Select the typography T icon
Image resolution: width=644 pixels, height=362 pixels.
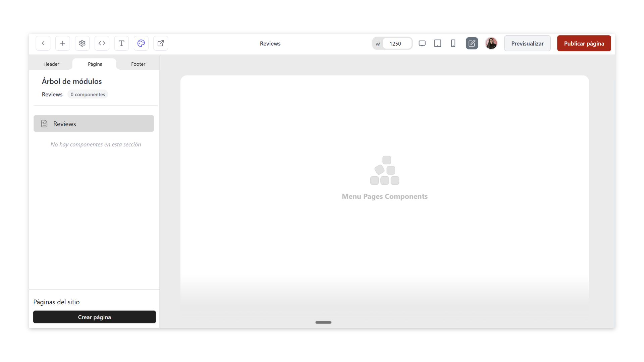pos(121,43)
